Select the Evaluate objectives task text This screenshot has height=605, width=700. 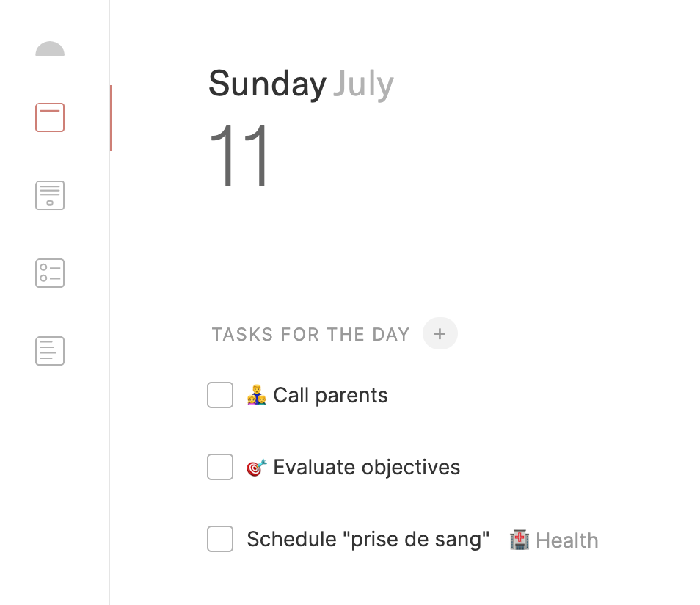[366, 468]
